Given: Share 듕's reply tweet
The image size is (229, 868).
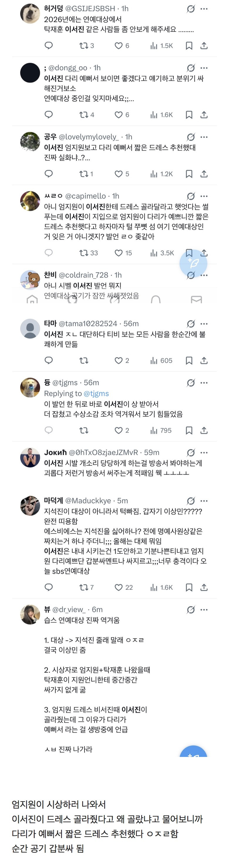Looking at the screenshot, I should 204,430.
